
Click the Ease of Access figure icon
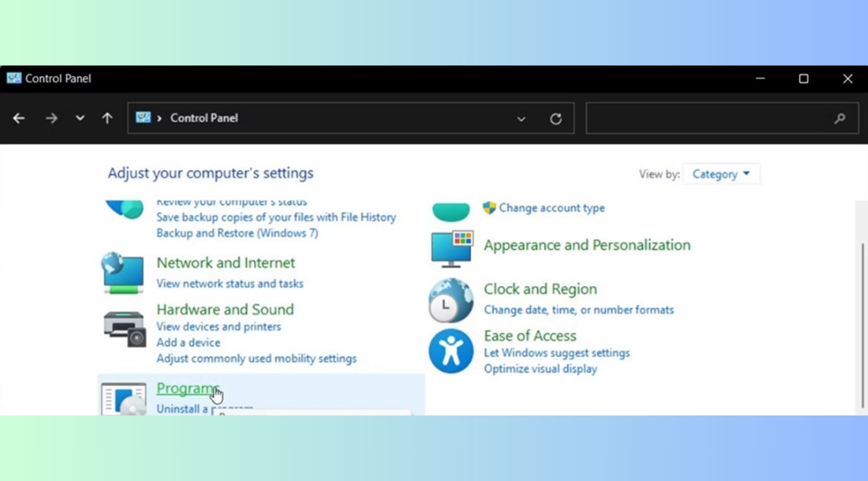point(451,351)
